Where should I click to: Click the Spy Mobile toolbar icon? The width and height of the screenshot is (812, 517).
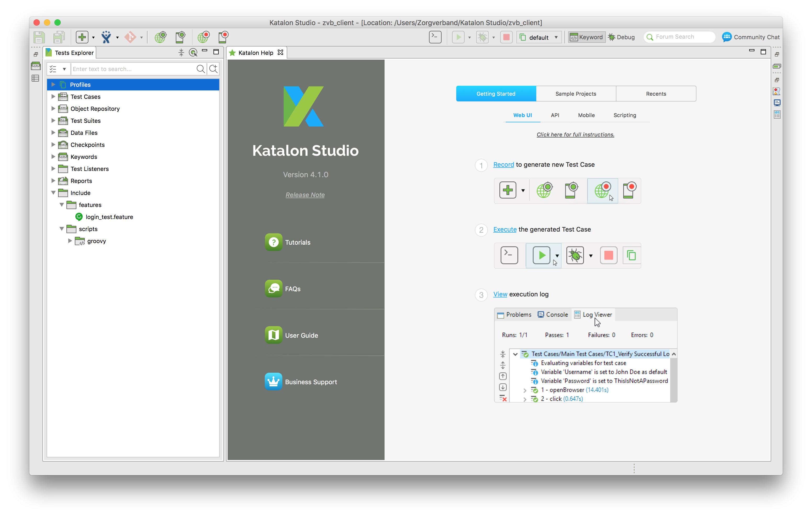181,37
